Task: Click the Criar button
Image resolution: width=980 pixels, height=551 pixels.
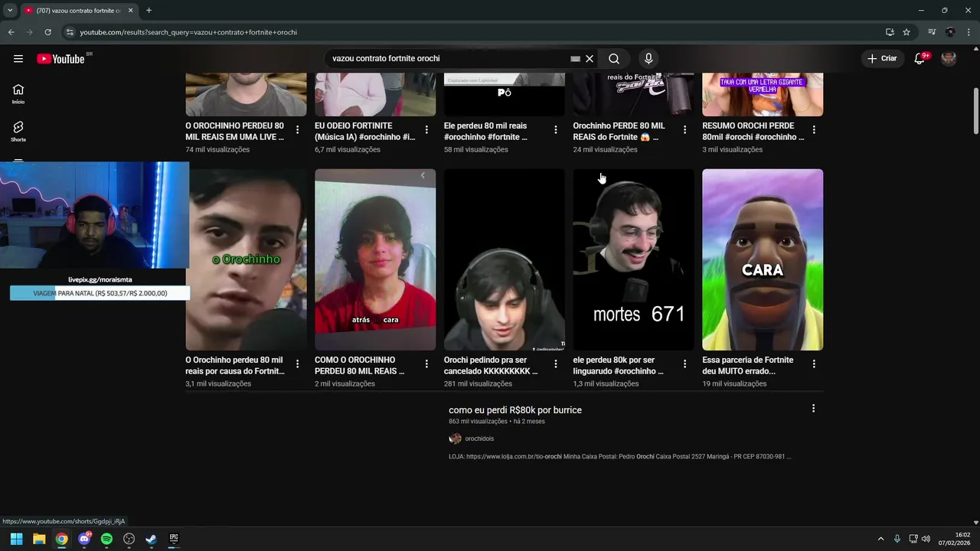Action: point(882,59)
